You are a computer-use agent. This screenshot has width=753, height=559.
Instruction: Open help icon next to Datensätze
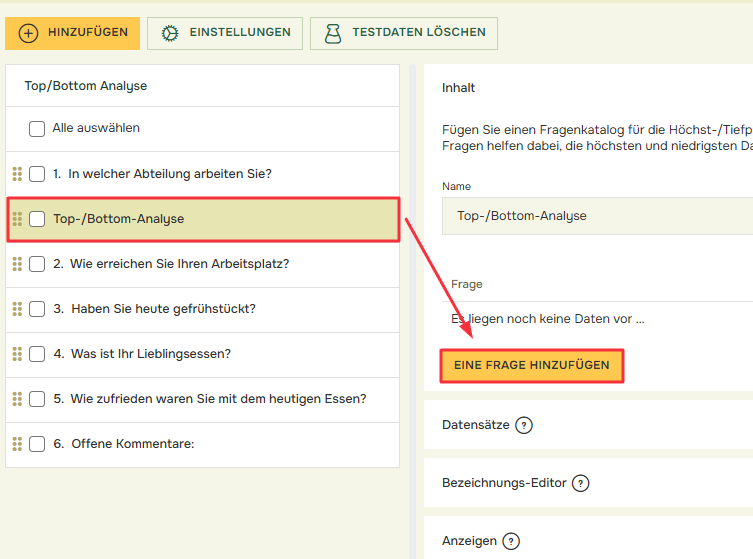coord(524,425)
